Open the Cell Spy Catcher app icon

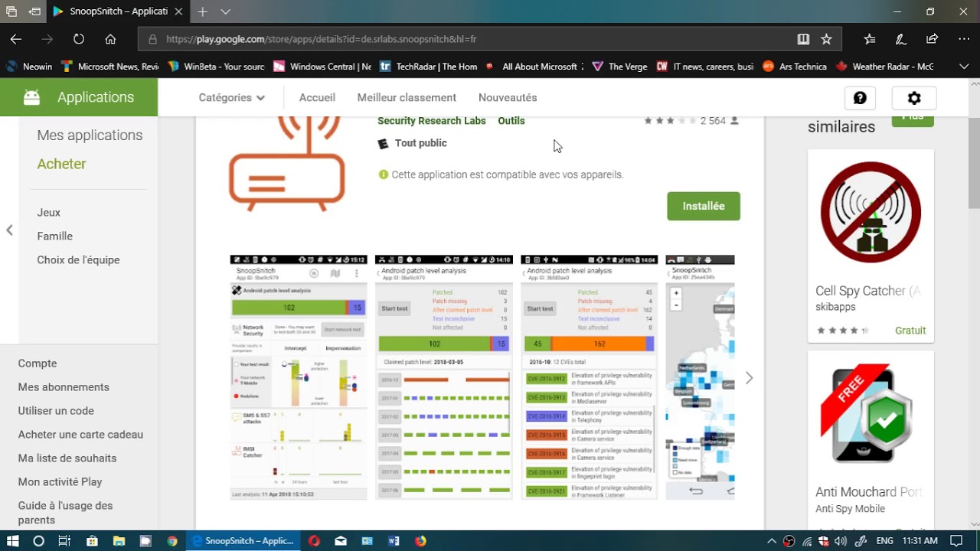click(871, 213)
